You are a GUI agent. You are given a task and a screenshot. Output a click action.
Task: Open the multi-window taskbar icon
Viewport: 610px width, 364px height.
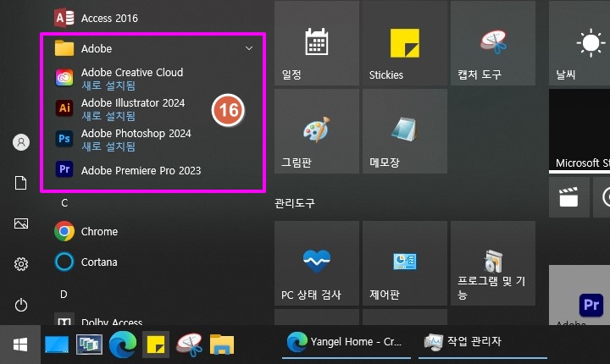click(90, 345)
